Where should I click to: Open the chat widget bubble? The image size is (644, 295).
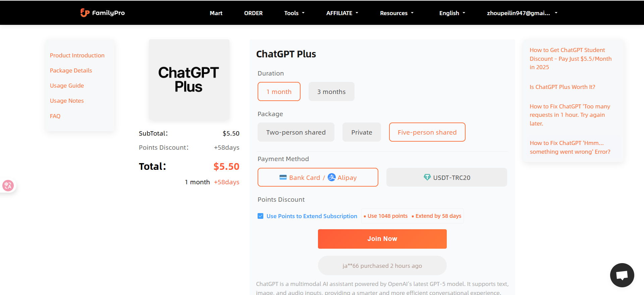(x=622, y=275)
